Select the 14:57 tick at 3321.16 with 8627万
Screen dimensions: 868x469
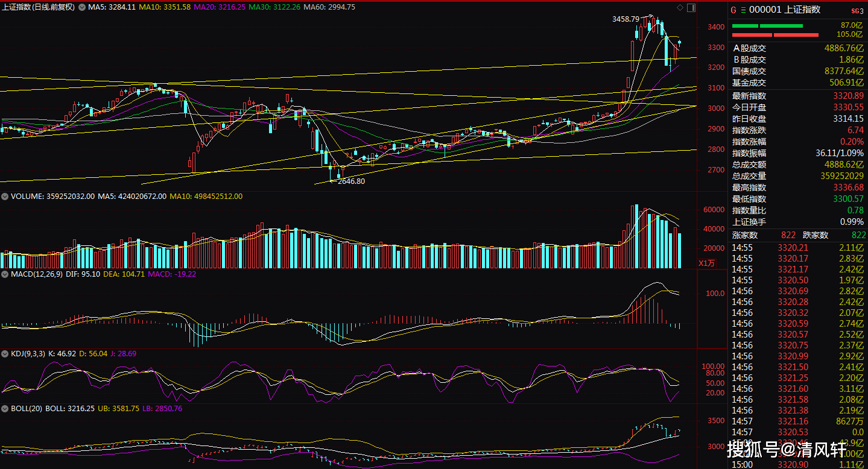797,421
